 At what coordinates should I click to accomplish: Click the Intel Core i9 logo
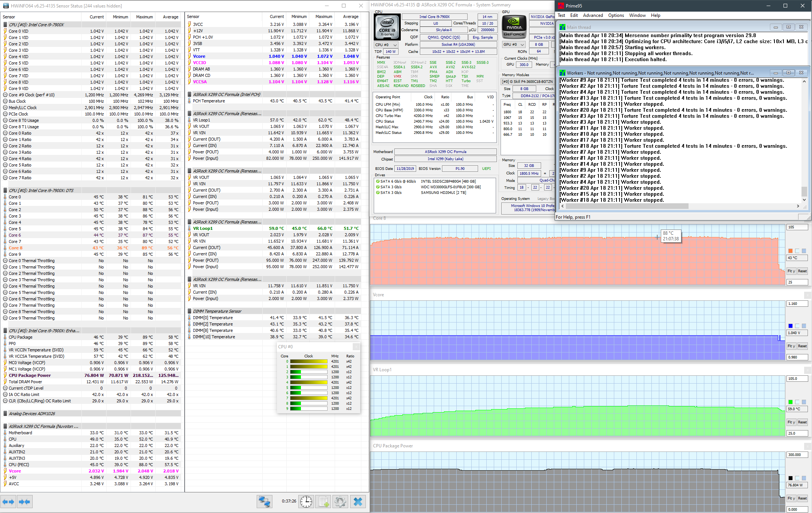click(387, 27)
